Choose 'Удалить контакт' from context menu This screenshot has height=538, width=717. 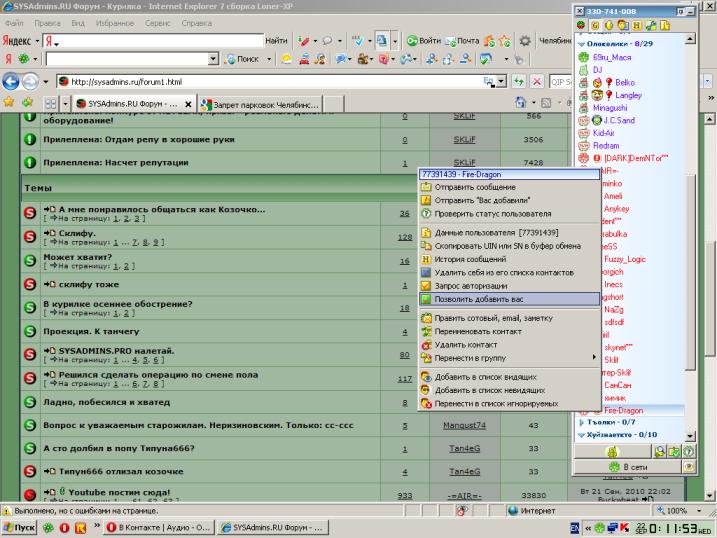tap(509, 345)
